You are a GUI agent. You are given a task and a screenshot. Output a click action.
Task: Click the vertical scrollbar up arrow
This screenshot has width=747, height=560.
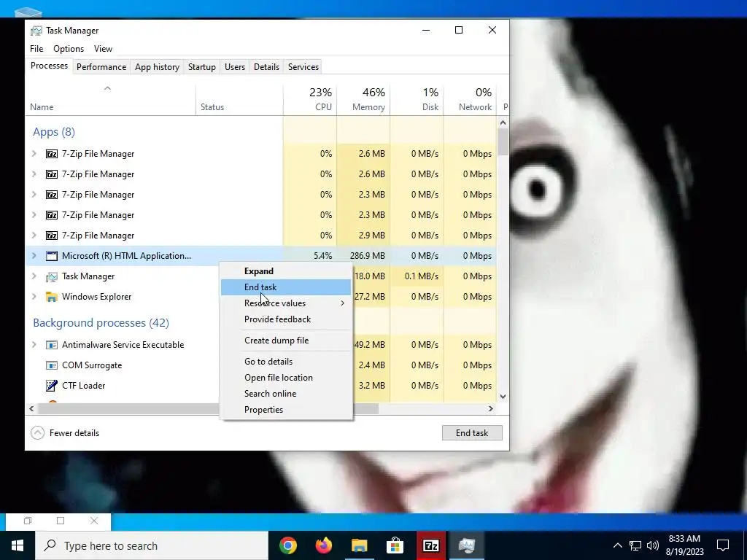tap(503, 122)
